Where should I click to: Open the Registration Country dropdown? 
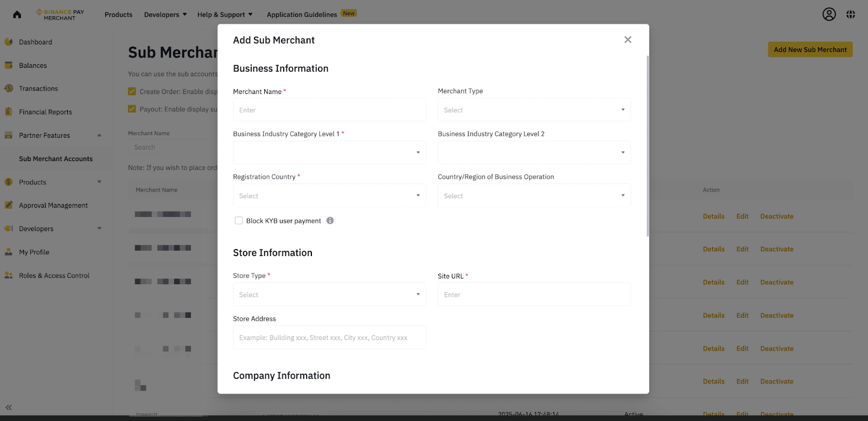329,196
